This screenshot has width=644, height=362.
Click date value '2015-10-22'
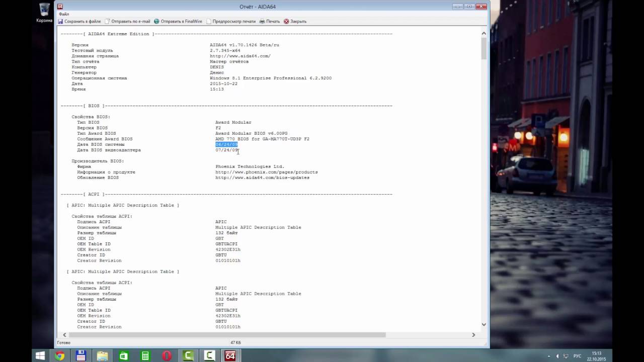(x=223, y=84)
